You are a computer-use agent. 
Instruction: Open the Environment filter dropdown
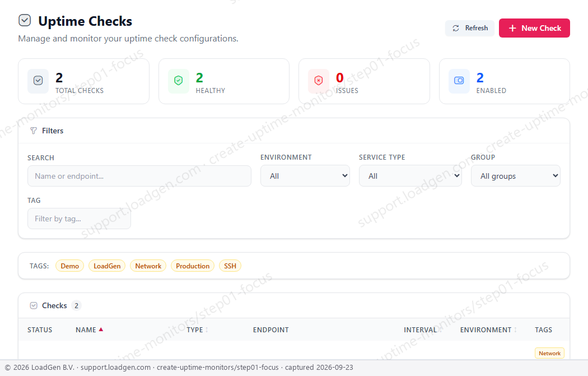tap(305, 175)
